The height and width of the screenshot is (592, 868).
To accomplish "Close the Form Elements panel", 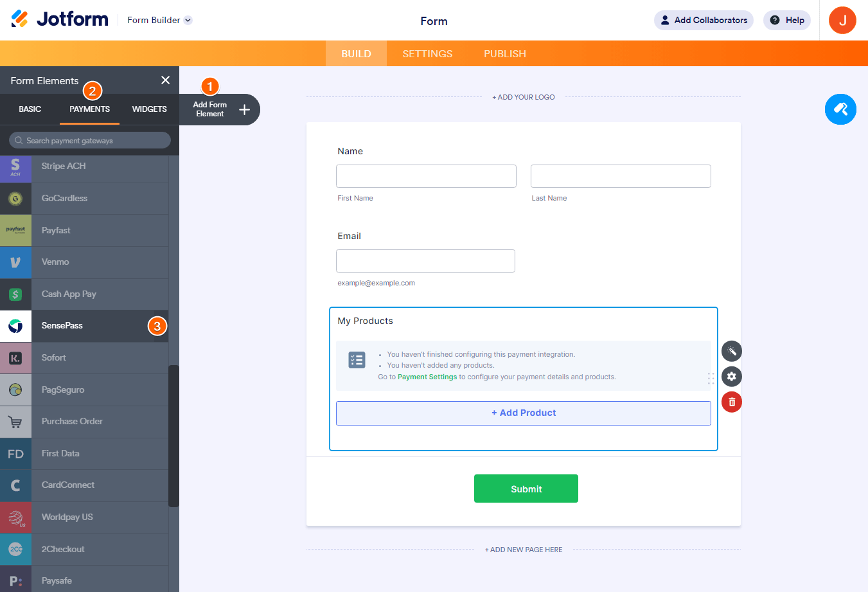I will pyautogui.click(x=165, y=80).
